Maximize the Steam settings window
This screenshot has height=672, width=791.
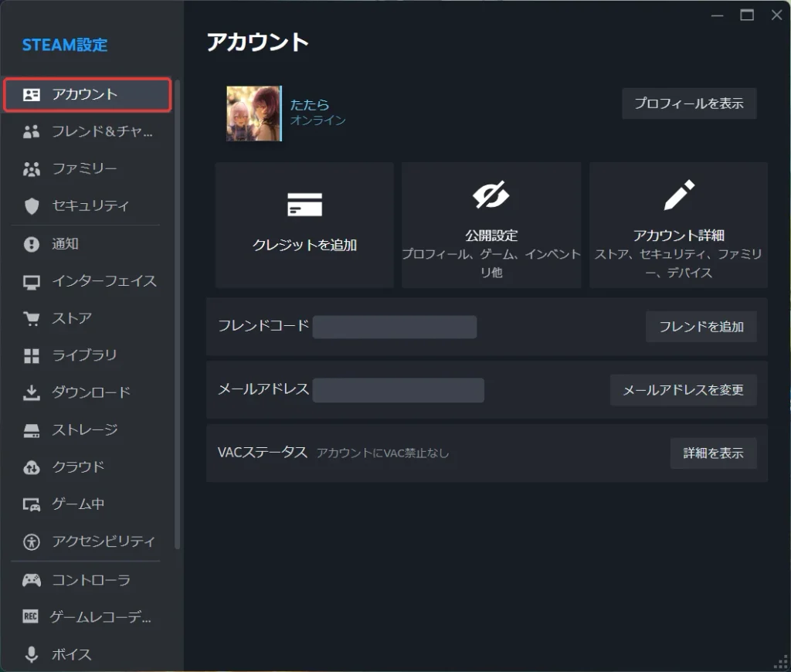tap(747, 15)
